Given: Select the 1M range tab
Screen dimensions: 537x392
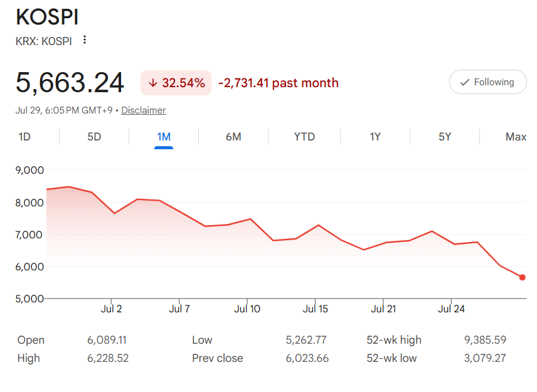Looking at the screenshot, I should point(164,137).
